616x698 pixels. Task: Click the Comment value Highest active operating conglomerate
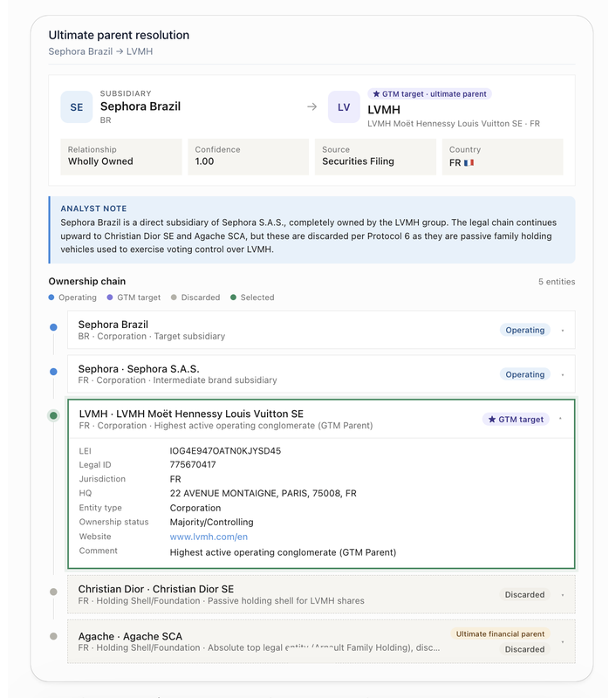283,552
